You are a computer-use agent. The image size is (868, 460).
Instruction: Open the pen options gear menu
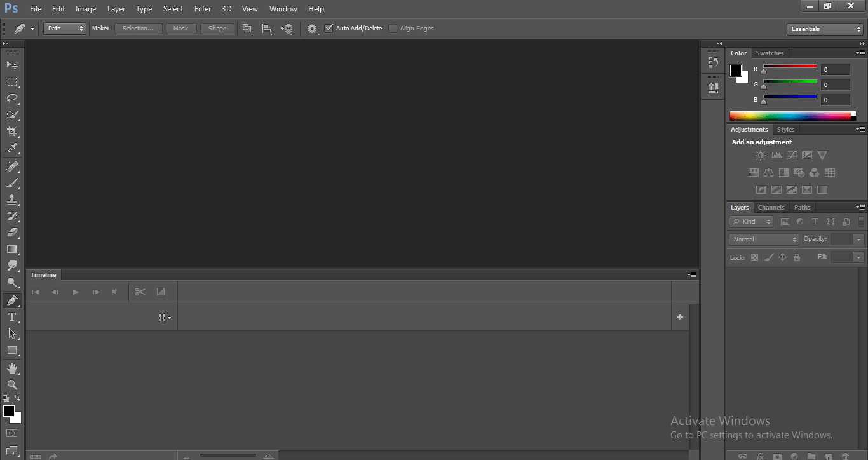(x=313, y=29)
